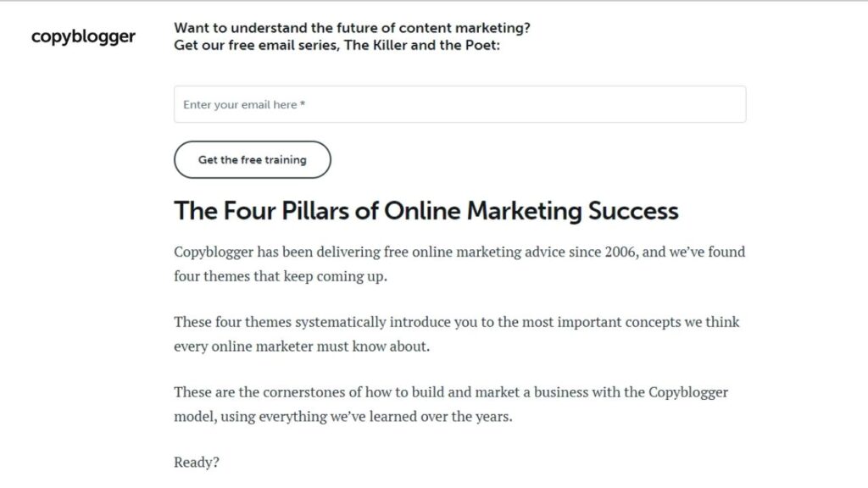The width and height of the screenshot is (868, 488).
Task: Click the 'Get the free training' button
Action: click(253, 159)
